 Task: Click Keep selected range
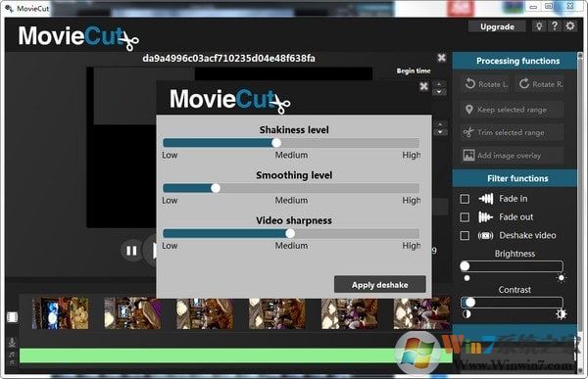point(512,110)
